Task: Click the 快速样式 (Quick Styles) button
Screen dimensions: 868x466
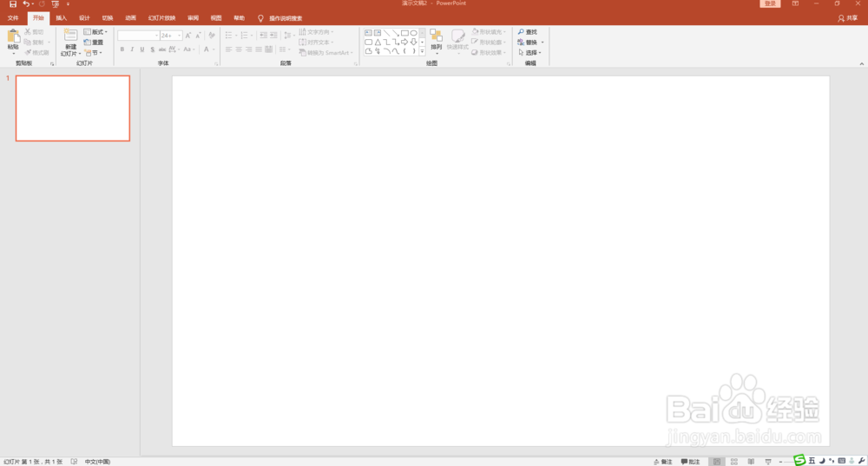Action: click(x=457, y=40)
